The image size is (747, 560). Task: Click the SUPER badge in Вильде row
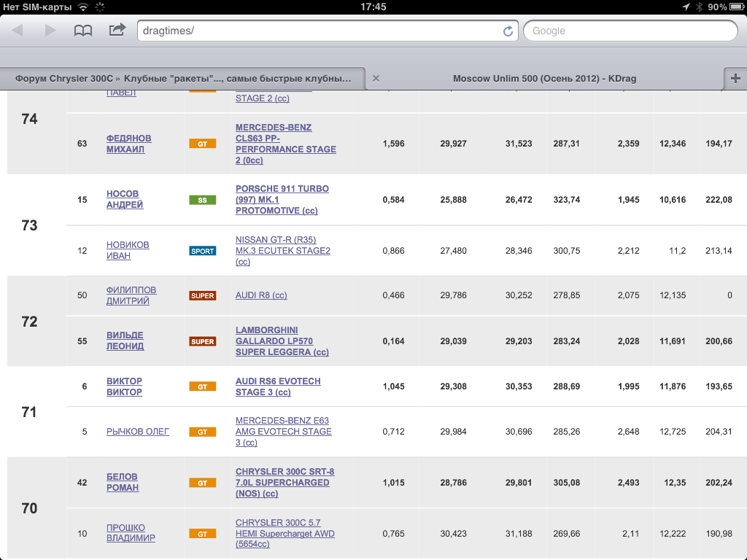click(203, 341)
